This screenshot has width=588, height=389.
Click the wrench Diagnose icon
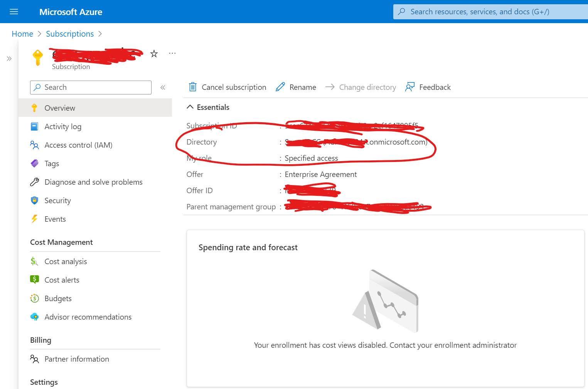(x=34, y=182)
